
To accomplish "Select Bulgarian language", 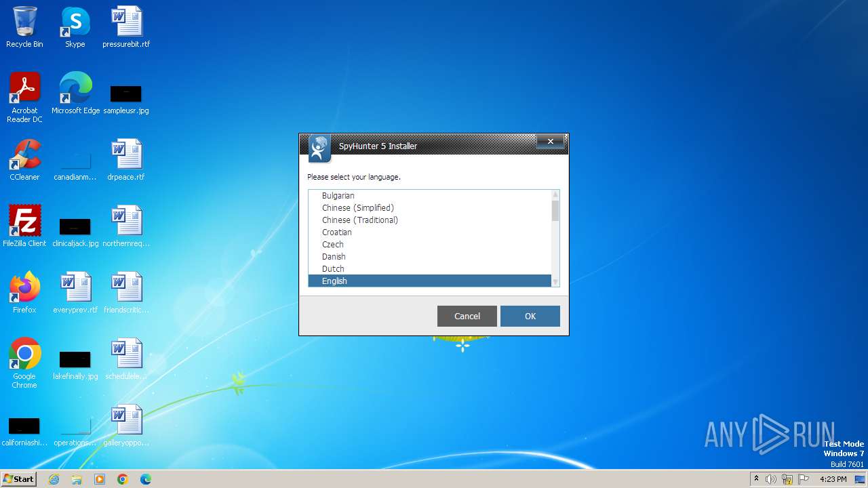I will point(430,196).
